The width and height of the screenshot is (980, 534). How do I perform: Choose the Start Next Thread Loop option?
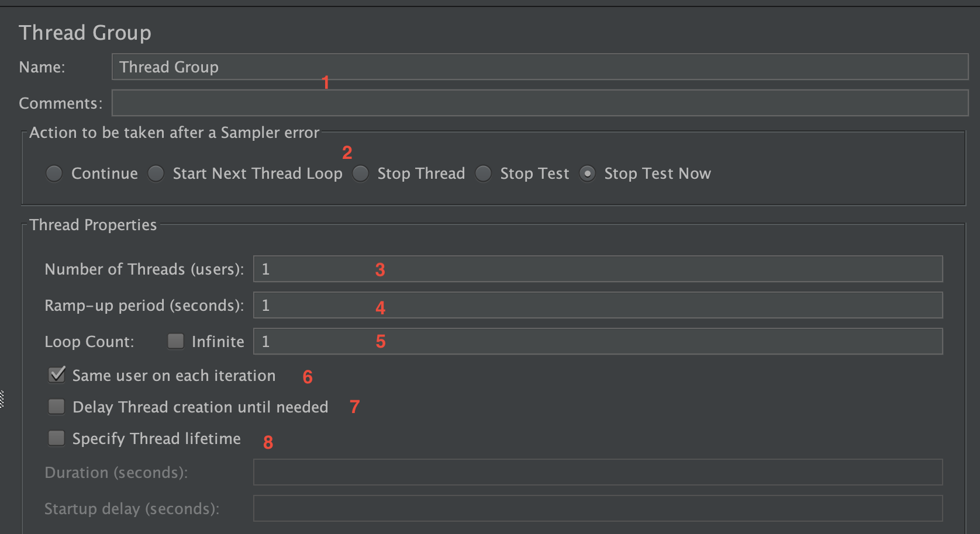pyautogui.click(x=156, y=174)
